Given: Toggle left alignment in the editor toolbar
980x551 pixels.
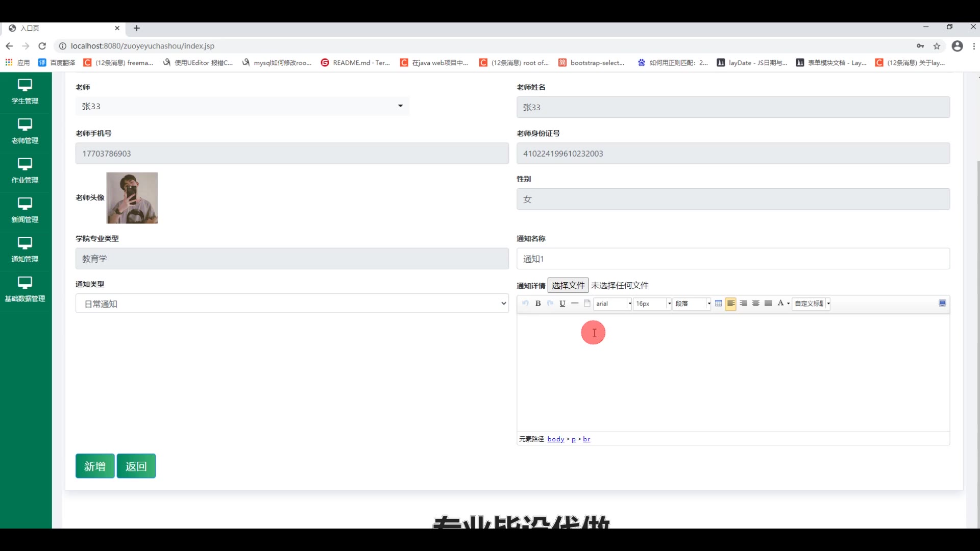Looking at the screenshot, I should 731,304.
